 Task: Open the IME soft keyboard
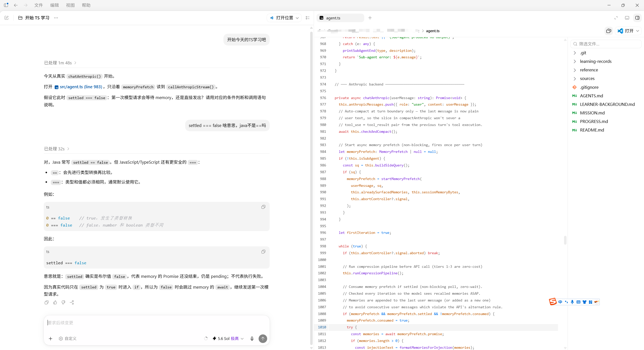click(578, 302)
